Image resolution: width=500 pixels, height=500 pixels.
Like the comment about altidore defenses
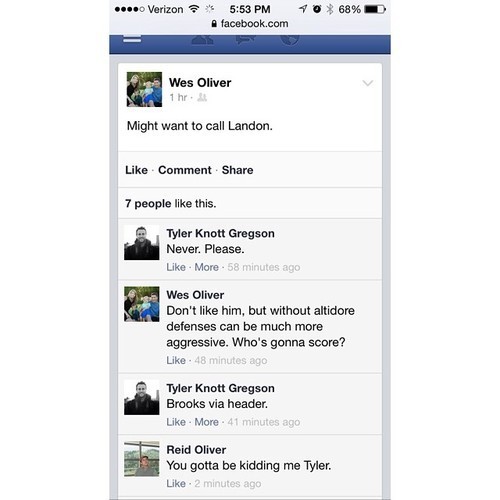click(176, 360)
